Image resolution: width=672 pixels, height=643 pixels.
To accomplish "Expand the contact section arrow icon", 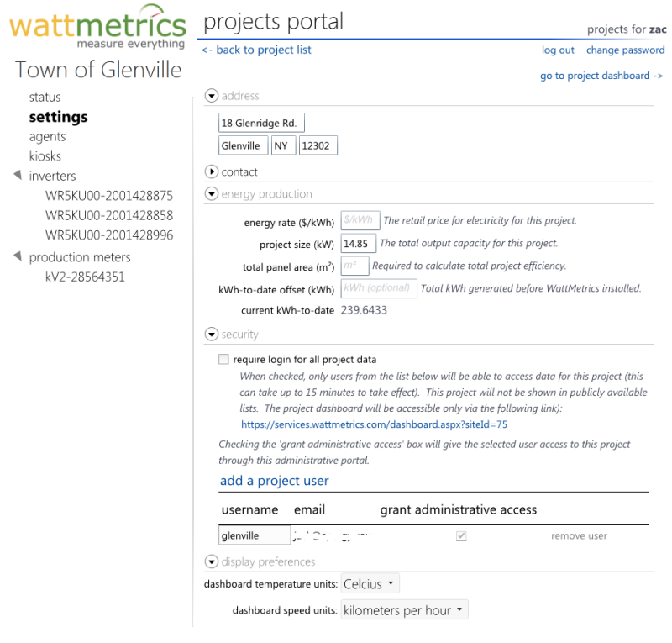I will [x=212, y=171].
